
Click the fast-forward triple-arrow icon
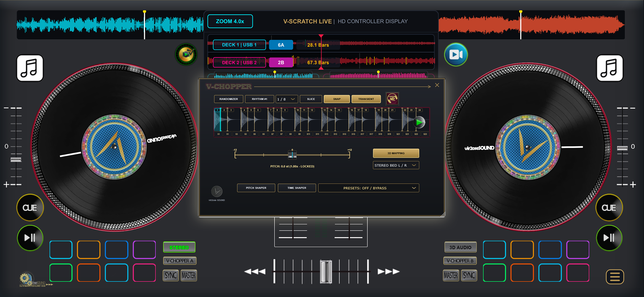[x=389, y=271]
